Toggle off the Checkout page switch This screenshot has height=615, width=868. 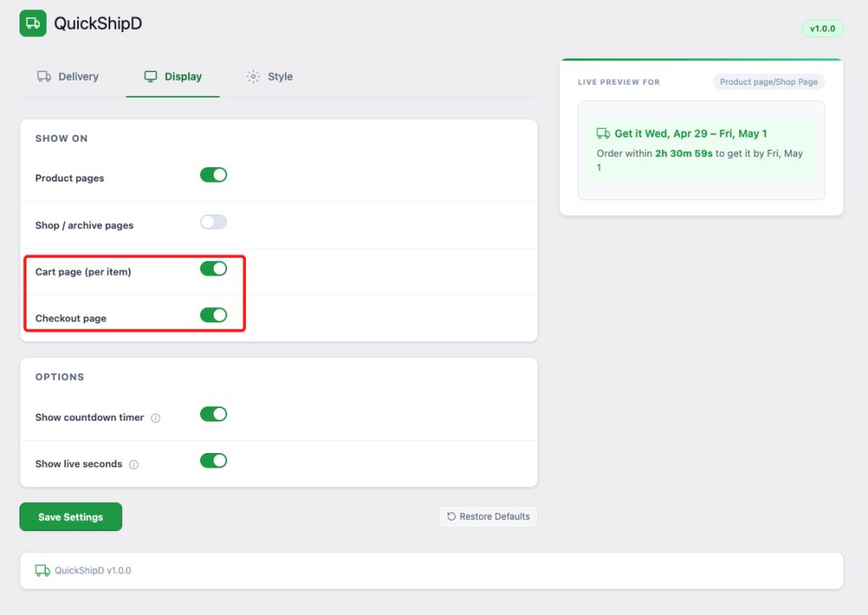point(214,316)
